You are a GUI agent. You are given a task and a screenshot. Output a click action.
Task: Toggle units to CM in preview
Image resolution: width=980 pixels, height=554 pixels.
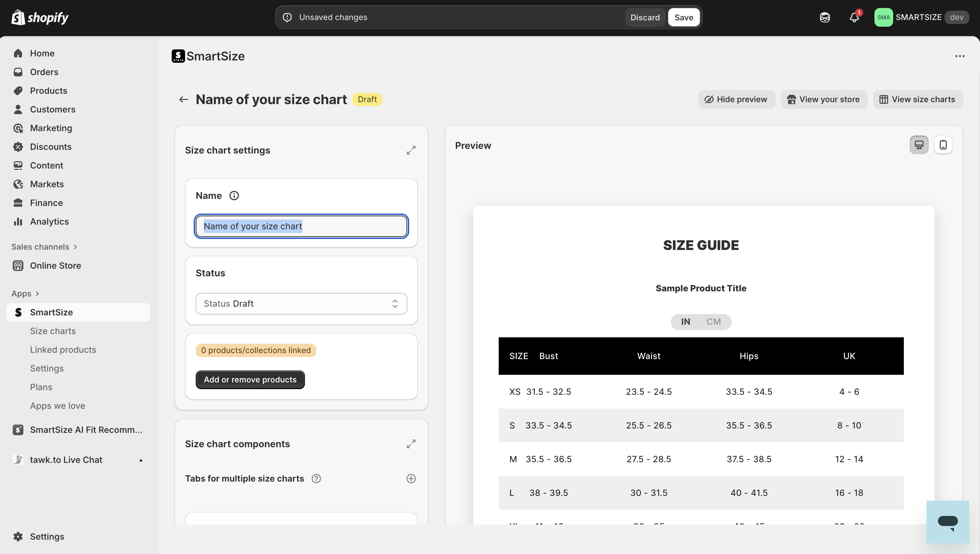click(x=713, y=322)
